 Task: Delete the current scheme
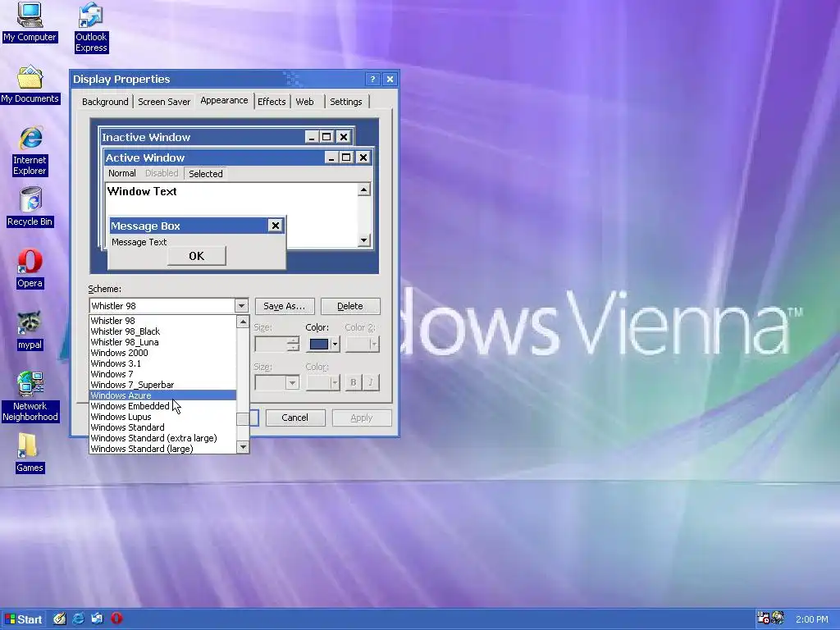350,306
